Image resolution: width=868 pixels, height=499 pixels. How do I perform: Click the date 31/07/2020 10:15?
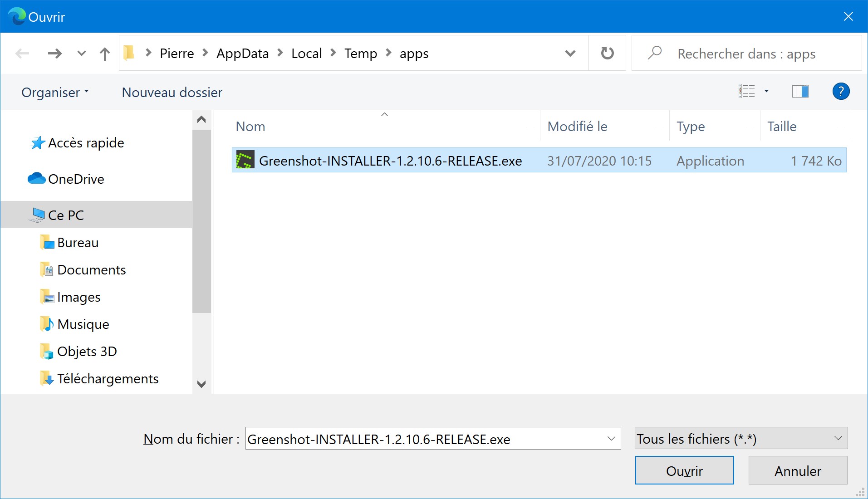click(599, 161)
